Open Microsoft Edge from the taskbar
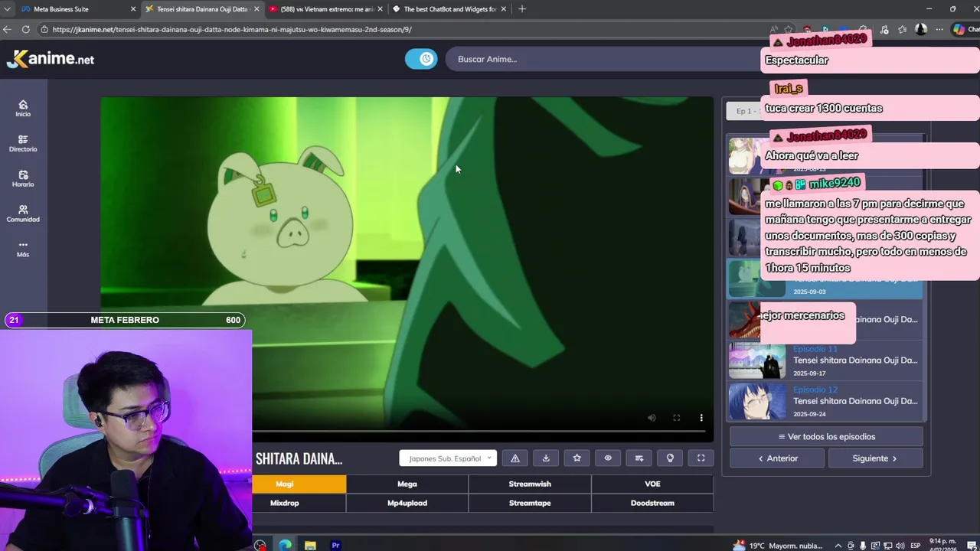Screen dimensions: 980x551 (x=285, y=545)
